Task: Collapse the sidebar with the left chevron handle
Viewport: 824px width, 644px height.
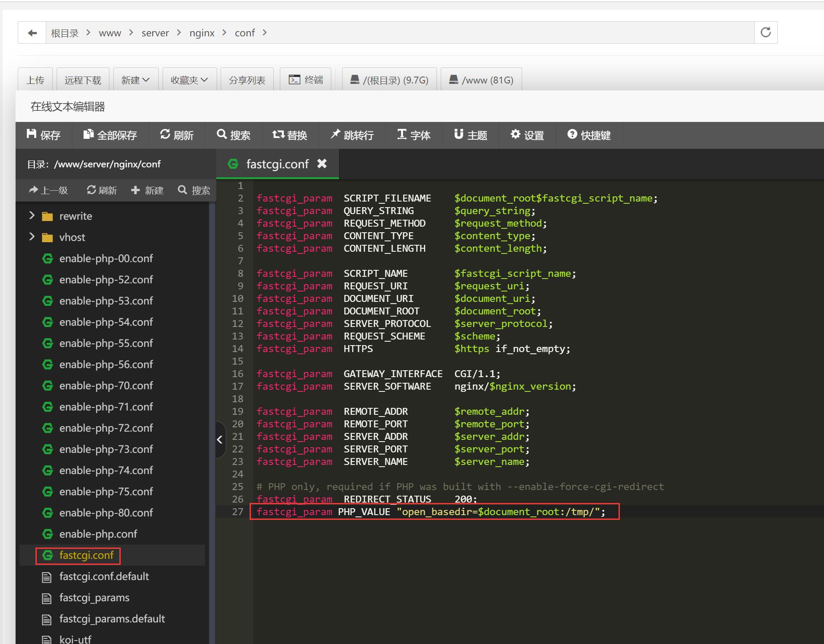Action: 220,440
